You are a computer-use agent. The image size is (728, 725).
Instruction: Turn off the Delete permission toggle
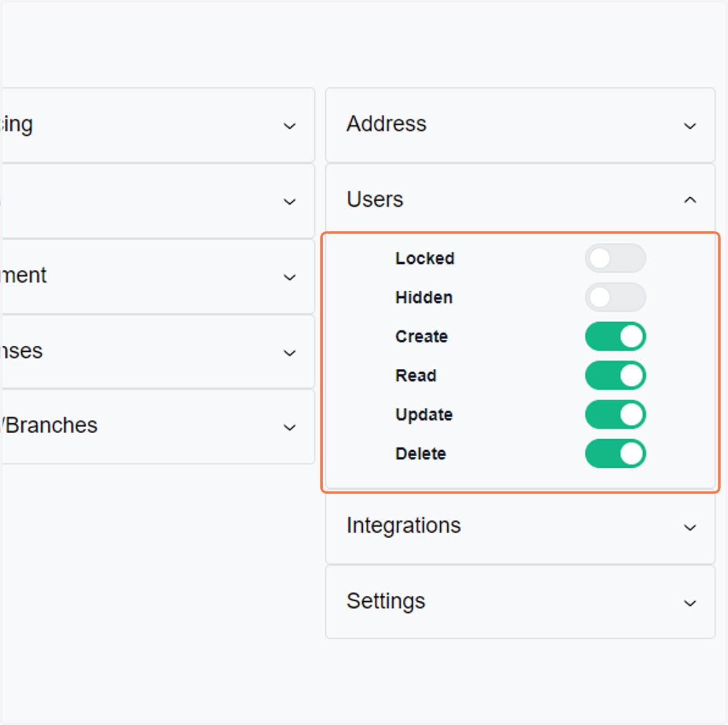[x=615, y=453]
